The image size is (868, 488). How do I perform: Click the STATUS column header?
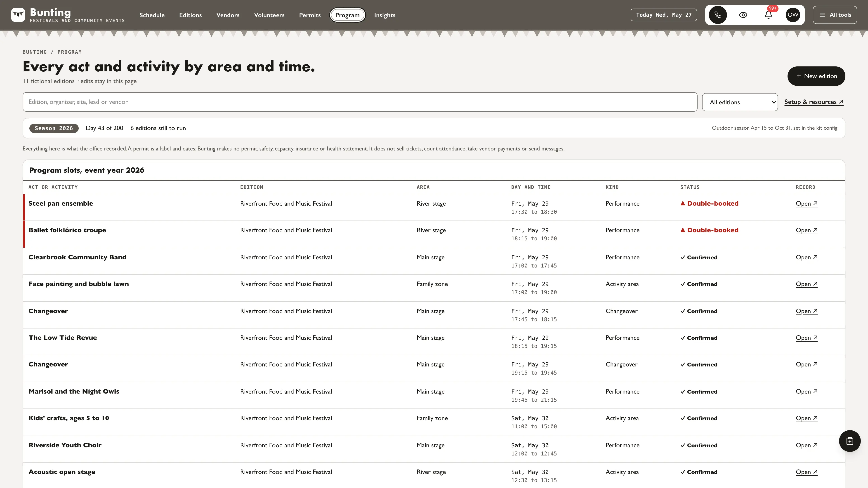(x=690, y=187)
